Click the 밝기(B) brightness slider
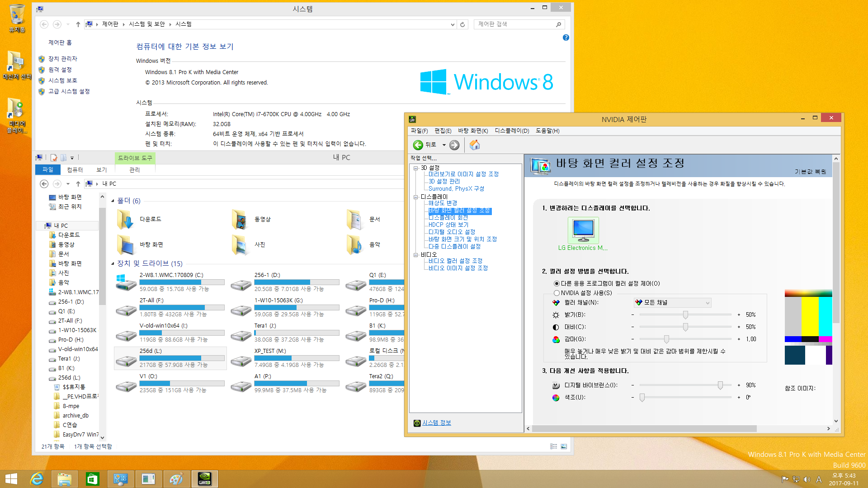 pos(685,315)
